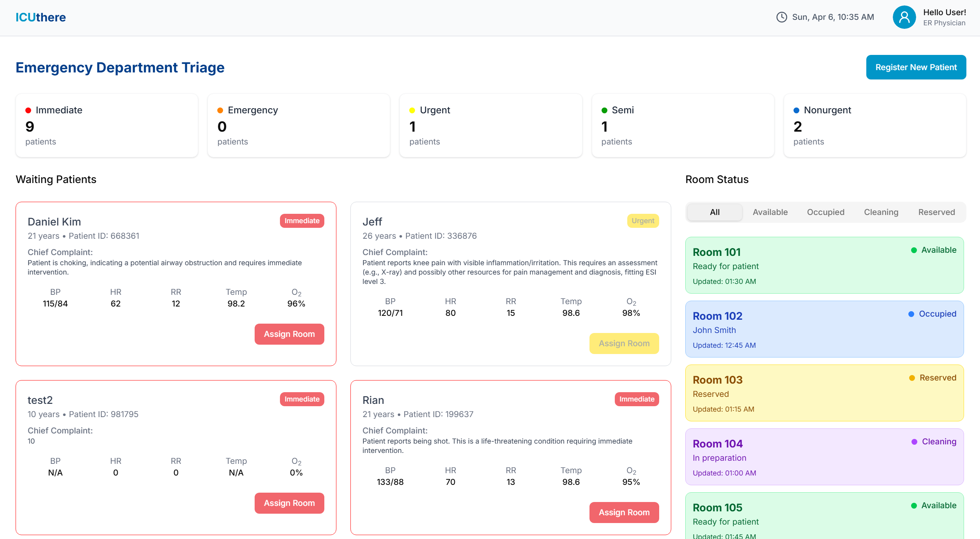Show only Cleaning rooms

click(x=881, y=212)
